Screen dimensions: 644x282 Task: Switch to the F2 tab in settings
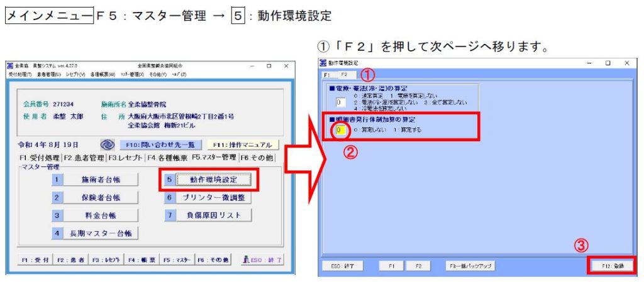(345, 74)
